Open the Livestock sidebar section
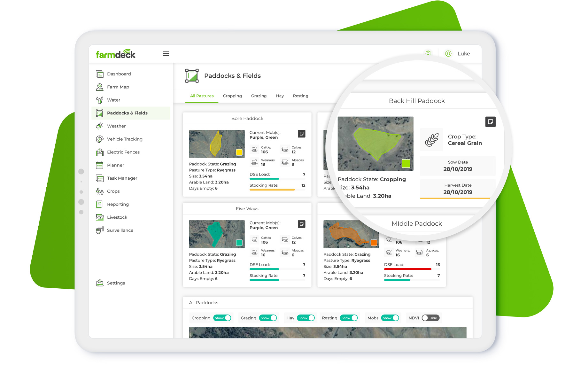The image size is (588, 374). pos(117,217)
